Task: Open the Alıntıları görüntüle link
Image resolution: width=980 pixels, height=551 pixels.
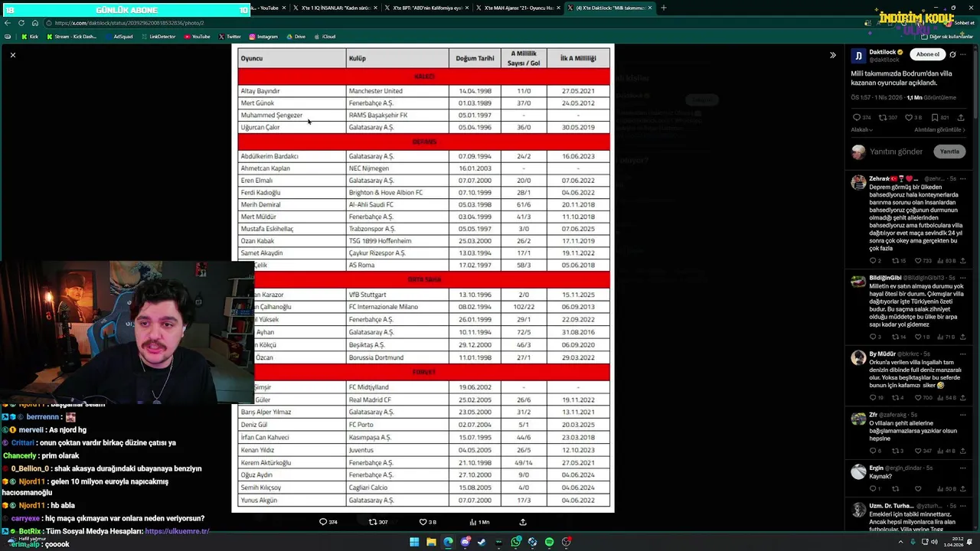Action: pos(940,130)
